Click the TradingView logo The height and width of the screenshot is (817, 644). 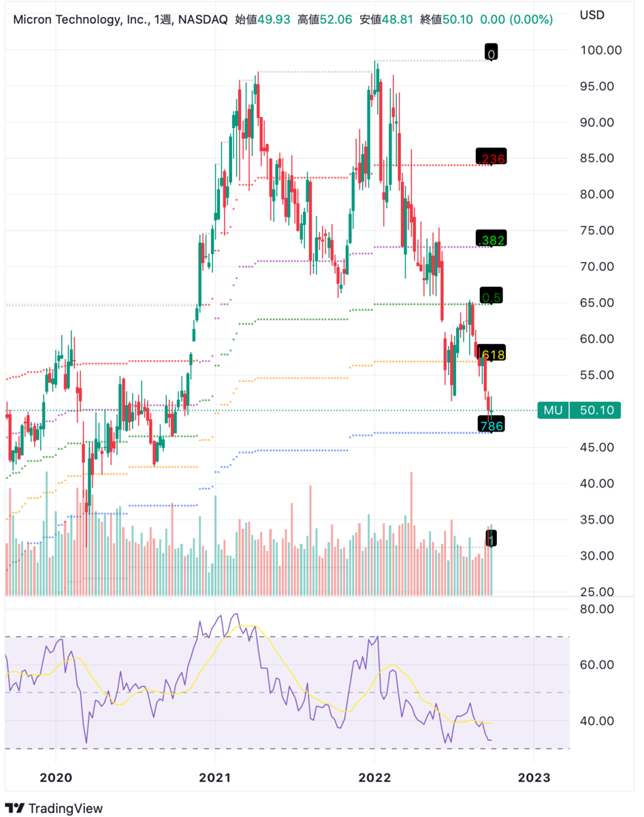coord(54,807)
